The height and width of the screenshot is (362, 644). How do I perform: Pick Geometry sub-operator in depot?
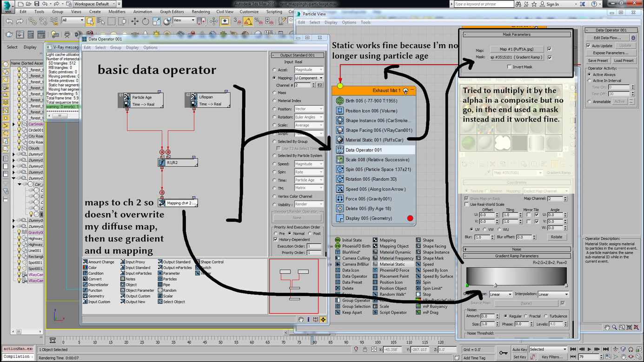93,296
